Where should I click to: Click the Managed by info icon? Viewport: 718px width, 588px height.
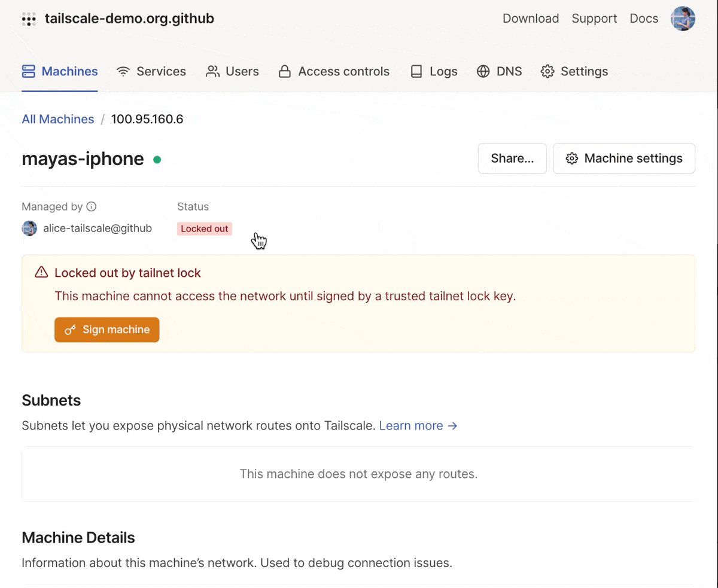(92, 206)
